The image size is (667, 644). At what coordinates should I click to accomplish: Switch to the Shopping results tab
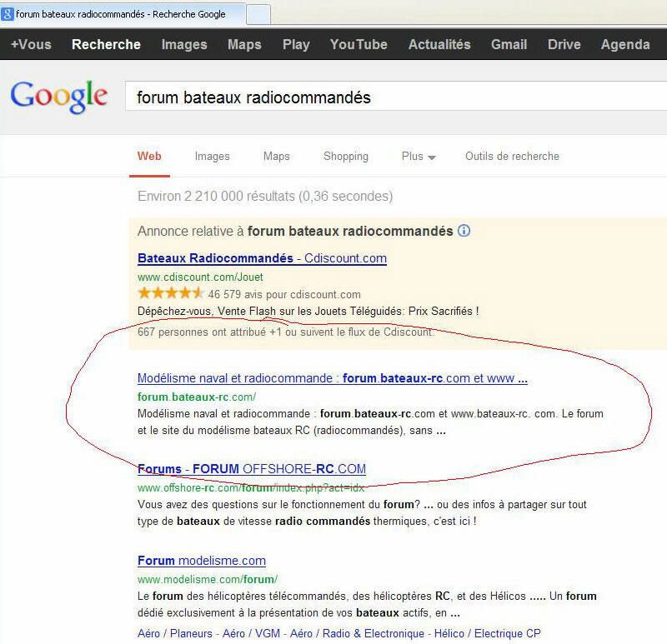pos(346,157)
